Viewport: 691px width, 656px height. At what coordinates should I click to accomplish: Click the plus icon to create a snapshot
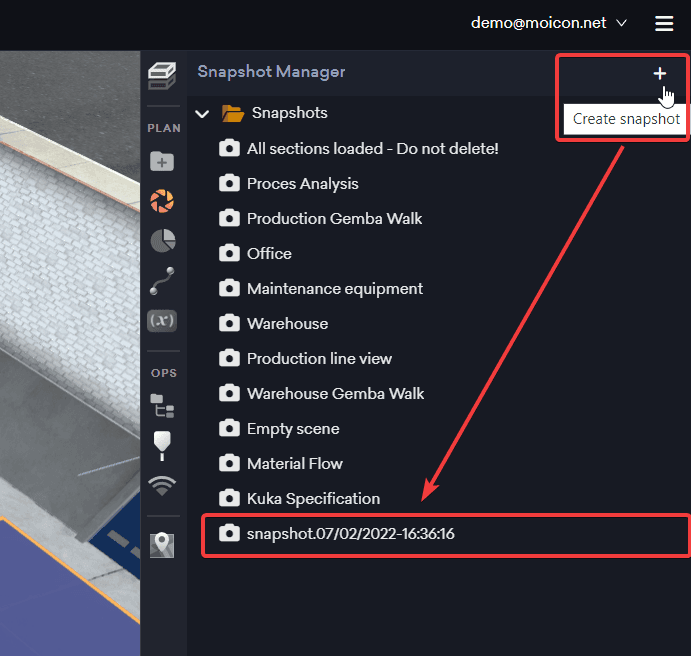pos(659,73)
